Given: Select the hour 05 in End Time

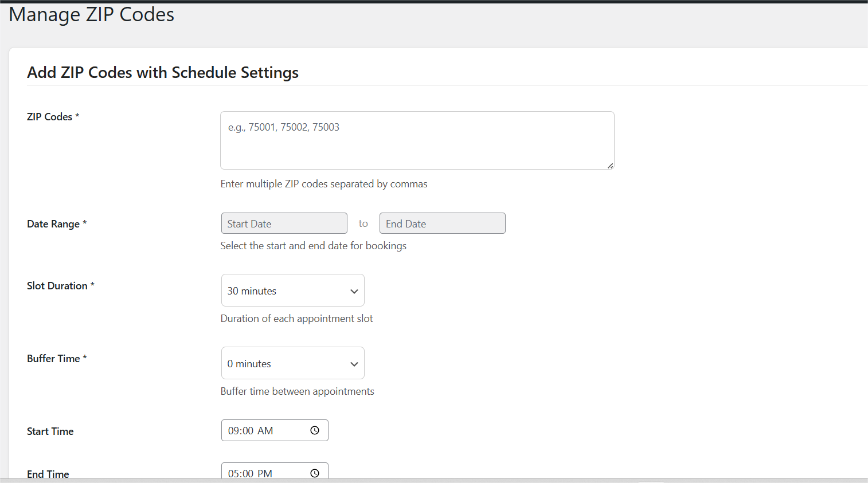Looking at the screenshot, I should 233,474.
